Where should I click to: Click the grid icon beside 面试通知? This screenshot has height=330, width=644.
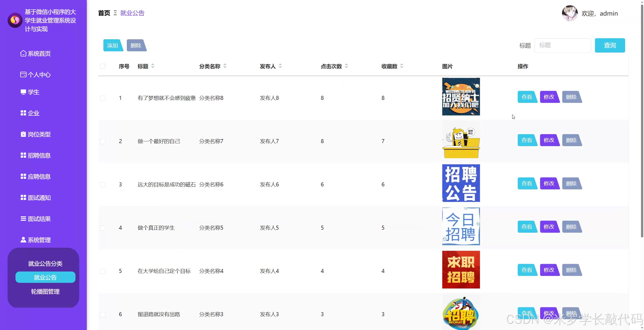pos(23,198)
